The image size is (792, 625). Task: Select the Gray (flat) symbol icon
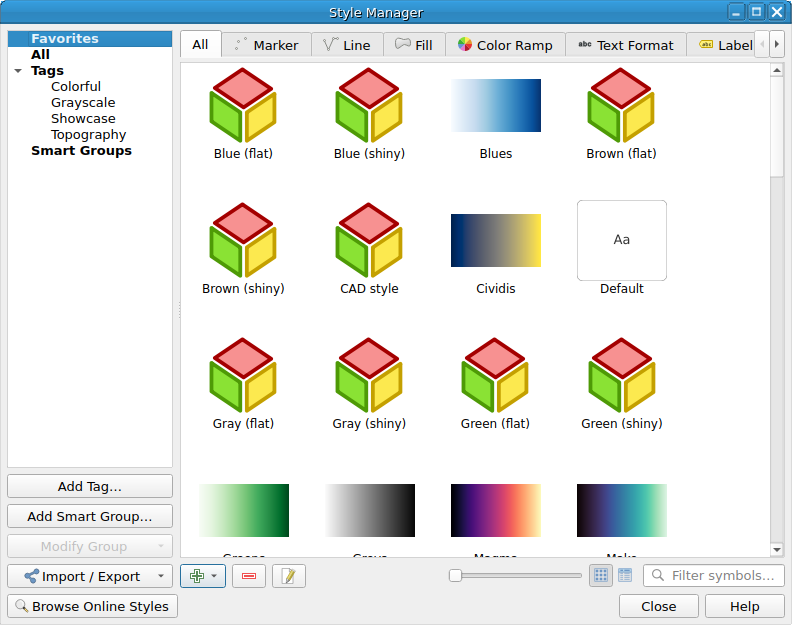pos(243,375)
